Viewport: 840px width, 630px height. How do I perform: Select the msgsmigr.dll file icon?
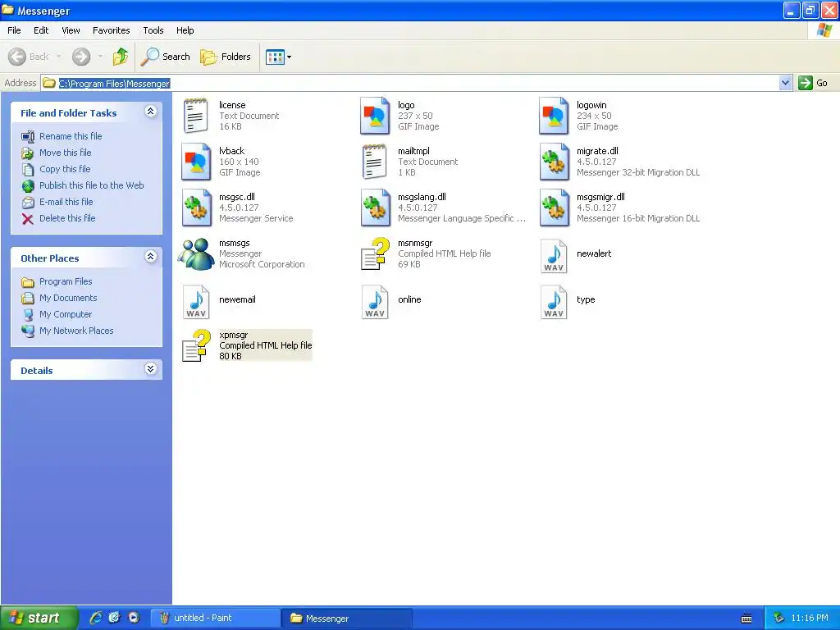[554, 208]
